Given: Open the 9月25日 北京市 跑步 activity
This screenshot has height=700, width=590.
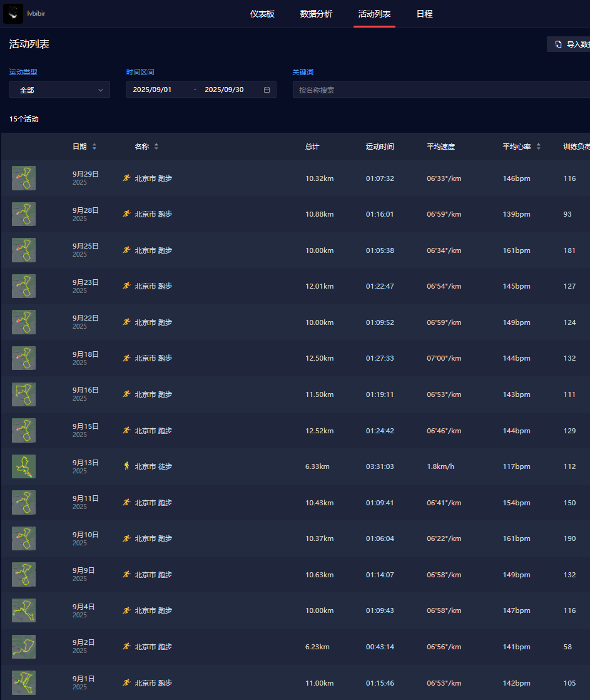Looking at the screenshot, I should pyautogui.click(x=153, y=250).
